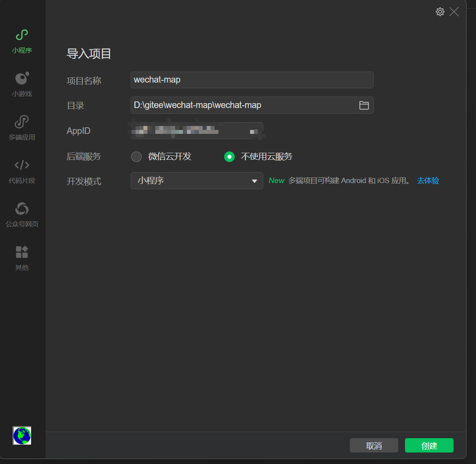476x464 pixels.
Task: Open the 小游戏 section
Action: click(x=22, y=84)
